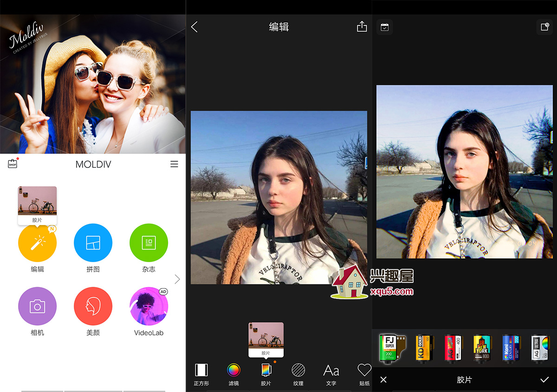The image size is (557, 392).
Task: Tap the 胶片 tooltip thumbnail above toolbar
Action: point(266,340)
